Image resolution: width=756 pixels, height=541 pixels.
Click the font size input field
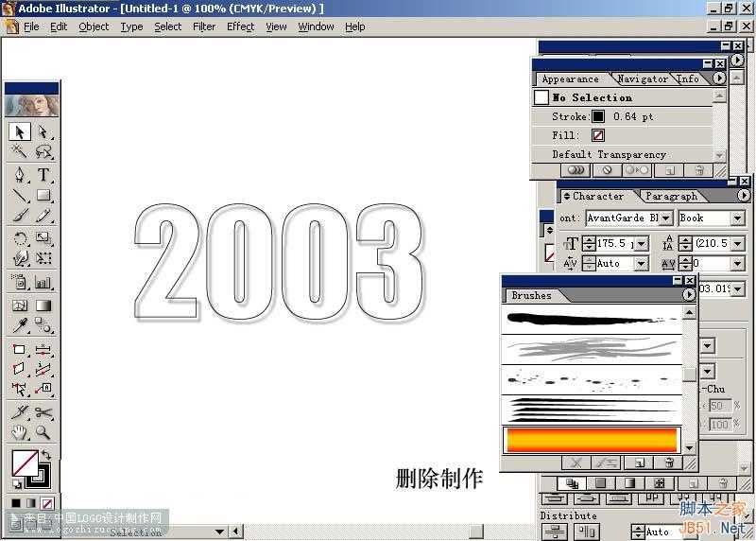pyautogui.click(x=616, y=244)
